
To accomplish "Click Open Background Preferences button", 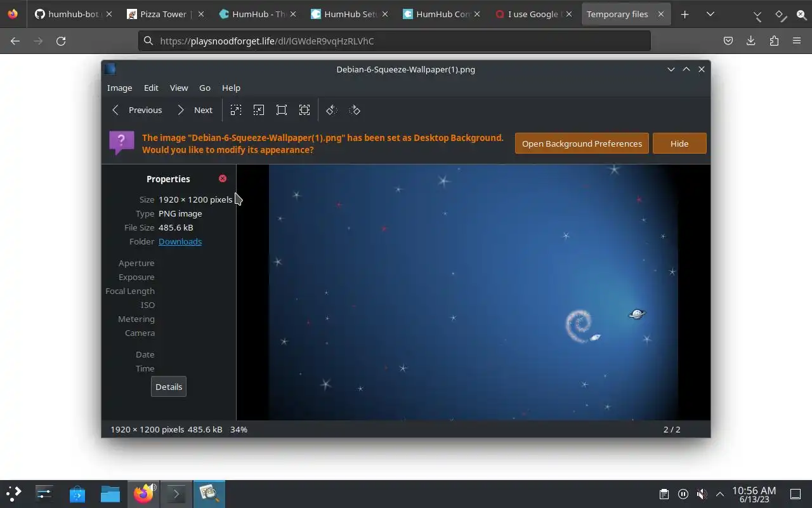I will coord(582,144).
